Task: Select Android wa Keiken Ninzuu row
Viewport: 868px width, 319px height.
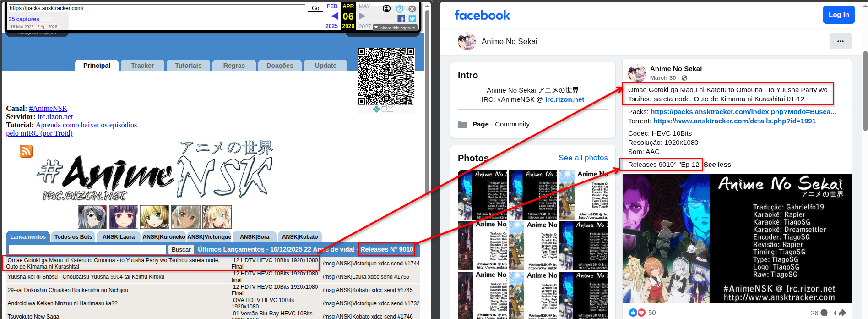Action: coord(213,303)
